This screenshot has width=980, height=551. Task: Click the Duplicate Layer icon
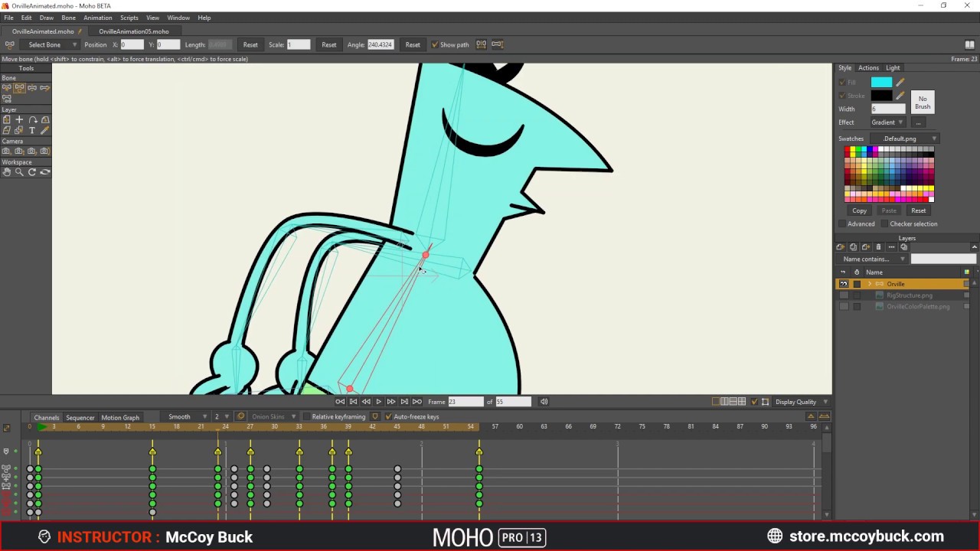(853, 247)
